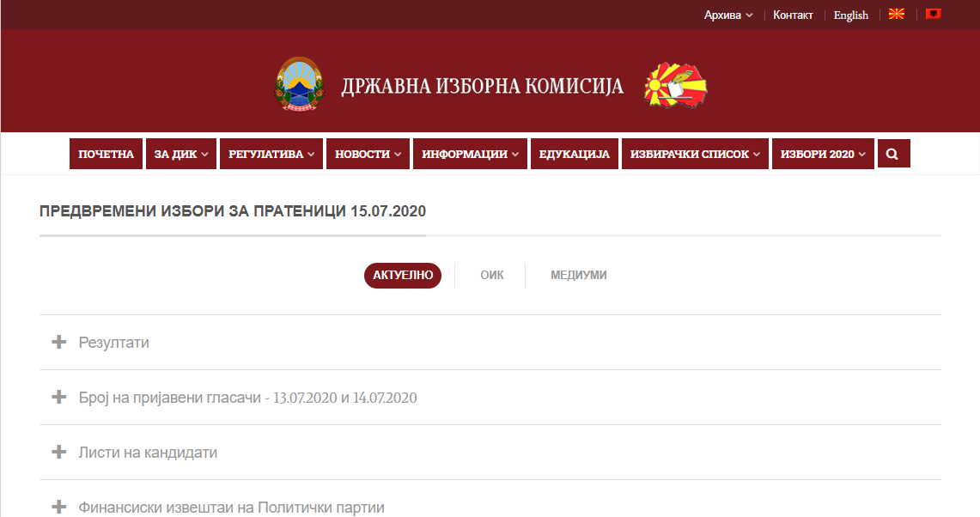Image resolution: width=980 pixels, height=517 pixels.
Task: Select the АКТУЕЛНО tab
Action: pos(402,276)
